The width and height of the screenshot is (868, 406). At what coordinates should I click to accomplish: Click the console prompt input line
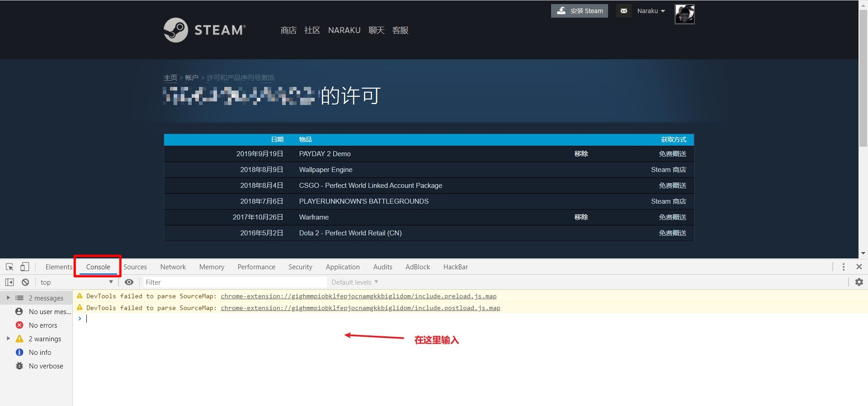point(470,319)
